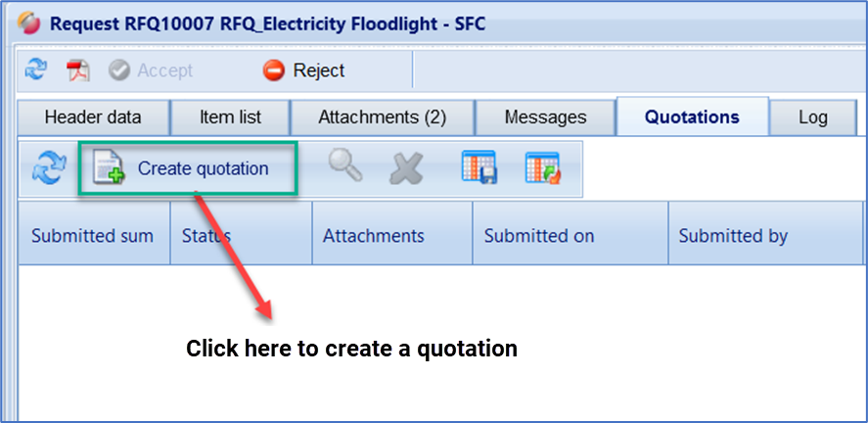Open the Log tab
The height and width of the screenshot is (423, 868).
coord(812,117)
